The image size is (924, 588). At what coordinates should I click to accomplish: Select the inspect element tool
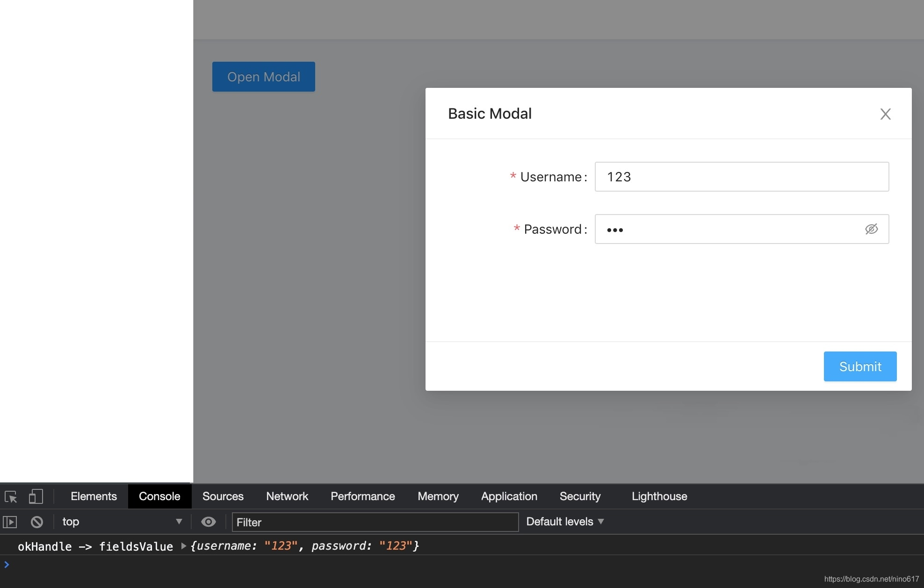click(10, 496)
